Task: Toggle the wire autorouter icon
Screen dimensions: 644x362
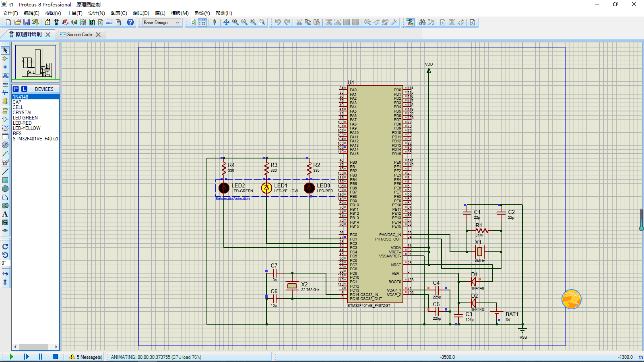Action: [410, 22]
